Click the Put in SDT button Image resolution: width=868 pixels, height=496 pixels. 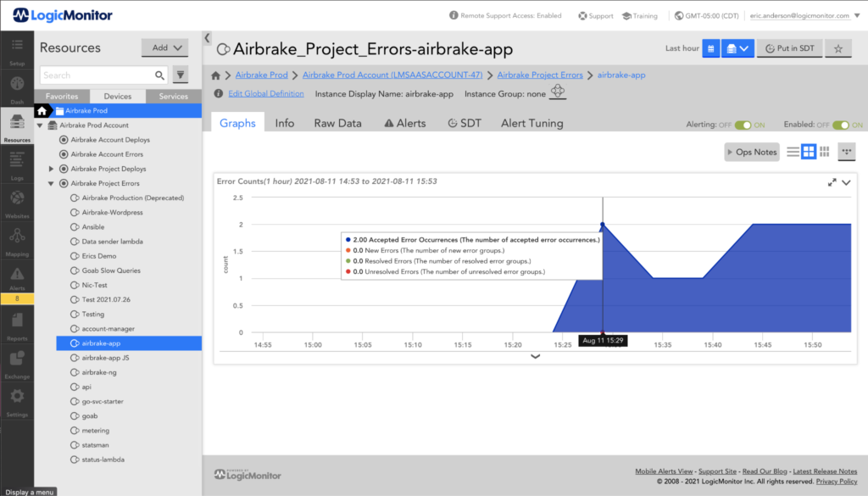790,48
